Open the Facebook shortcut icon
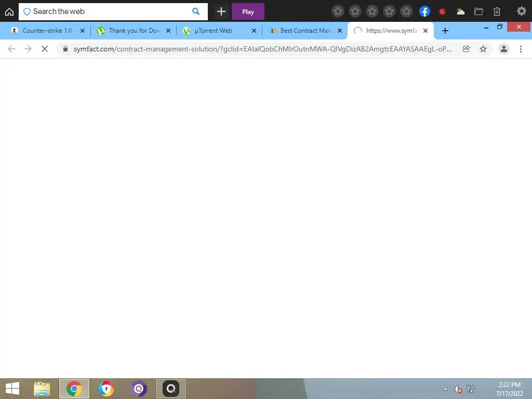532x399 pixels. click(x=424, y=11)
